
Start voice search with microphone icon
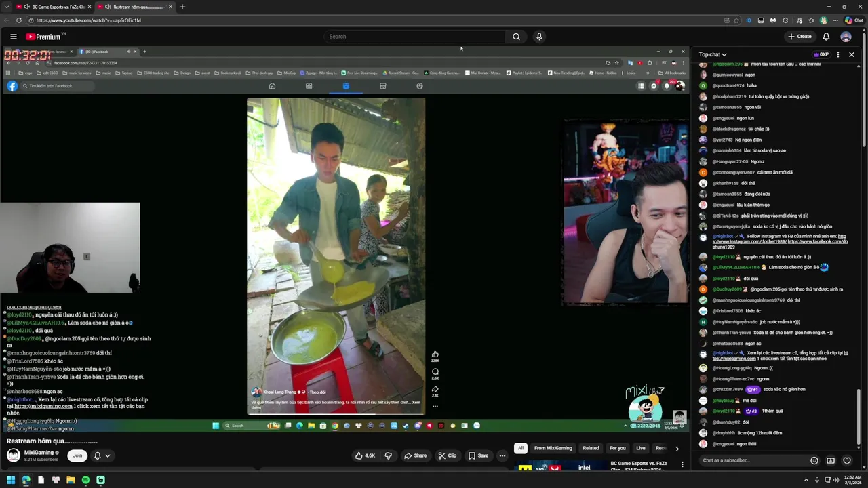tap(539, 37)
